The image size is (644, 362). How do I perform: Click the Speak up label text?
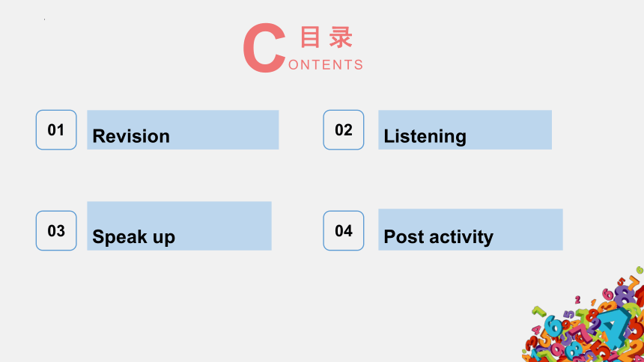pyautogui.click(x=133, y=237)
